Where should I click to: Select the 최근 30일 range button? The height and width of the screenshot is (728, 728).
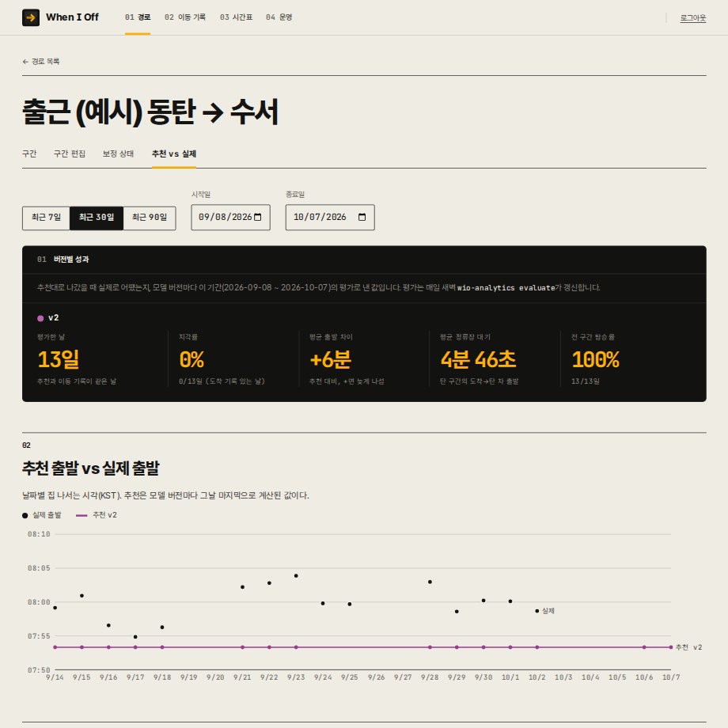coord(96,218)
